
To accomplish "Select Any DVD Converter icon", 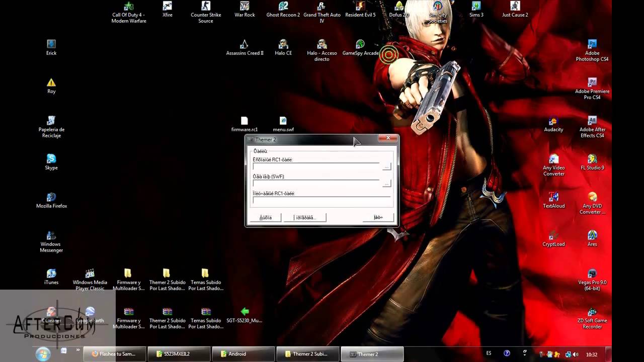I will [592, 203].
